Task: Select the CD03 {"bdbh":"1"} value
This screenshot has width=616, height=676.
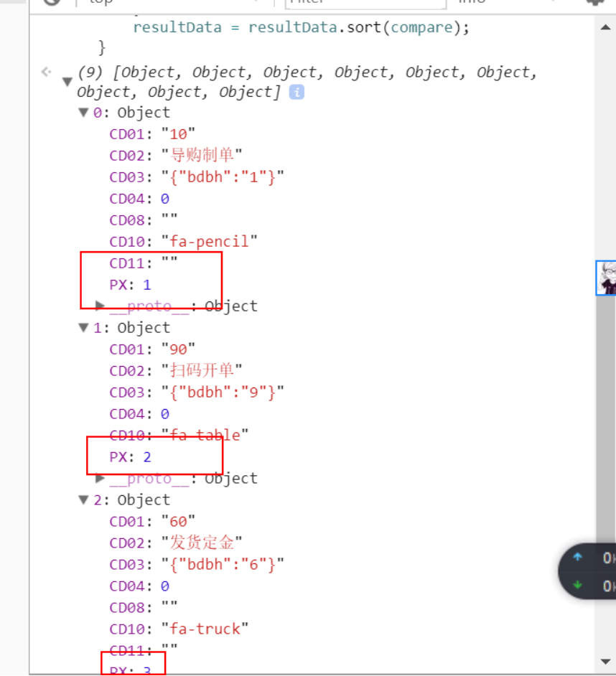Action: (223, 177)
